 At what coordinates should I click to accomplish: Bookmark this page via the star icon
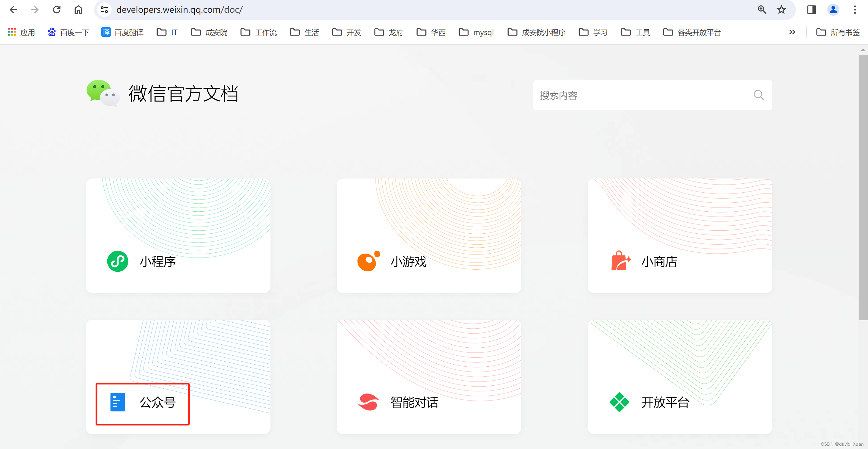point(781,9)
